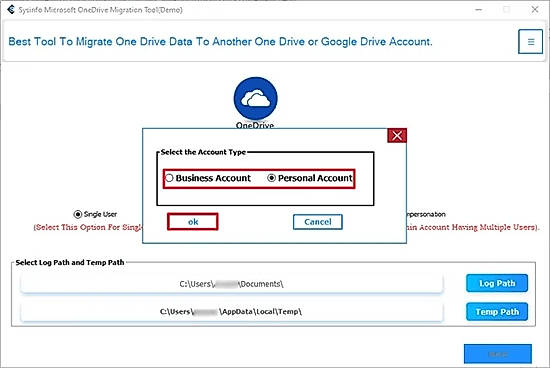The image size is (550, 368).
Task: Click the blurred button under Temp Path
Action: click(x=498, y=354)
